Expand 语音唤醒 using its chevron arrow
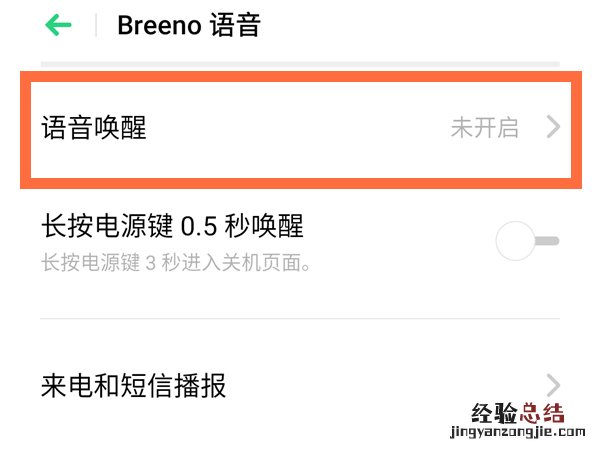 553,128
